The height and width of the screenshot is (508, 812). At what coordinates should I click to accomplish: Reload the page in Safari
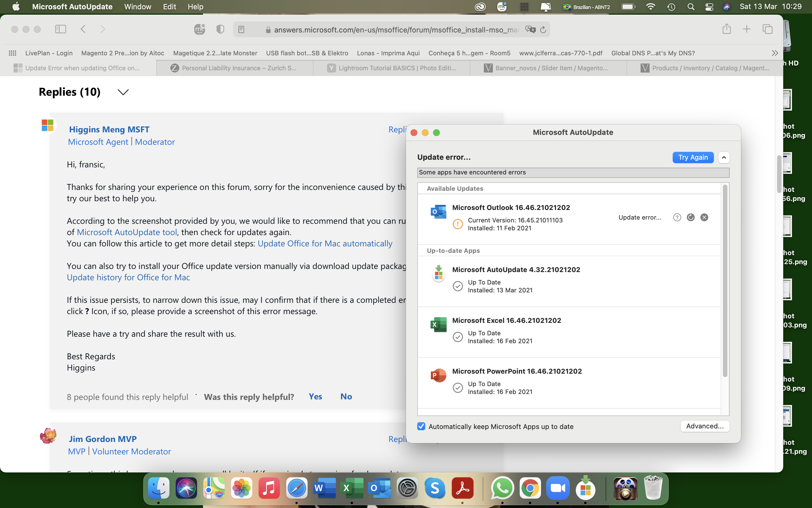(543, 30)
